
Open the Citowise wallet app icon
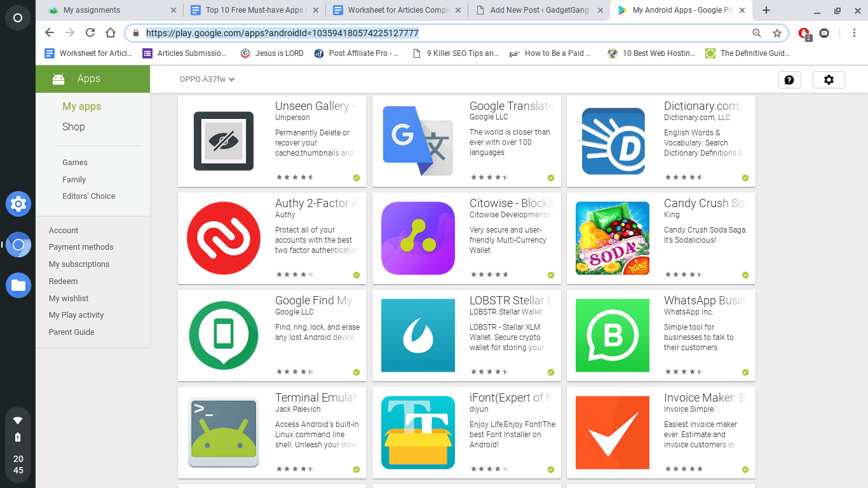coord(418,238)
